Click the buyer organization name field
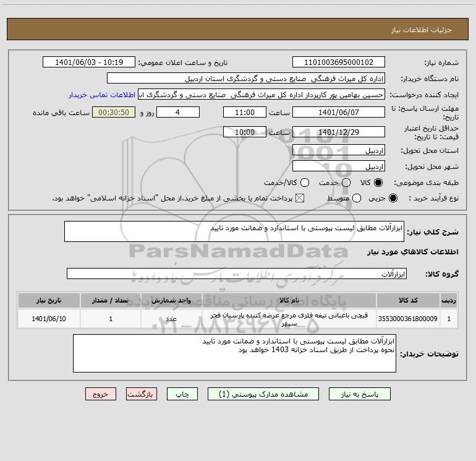Image resolution: width=476 pixels, height=461 pixels. (246, 78)
